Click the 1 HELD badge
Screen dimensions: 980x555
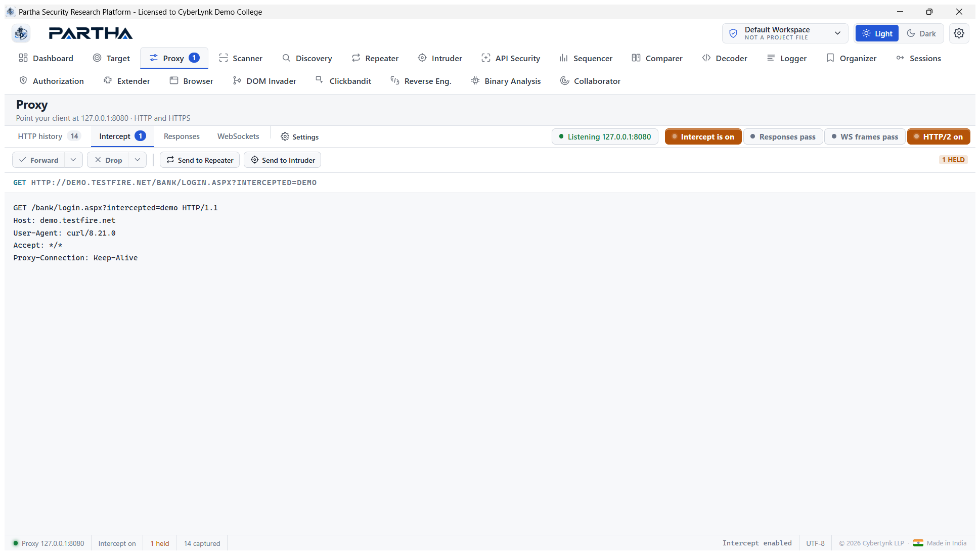[953, 160]
